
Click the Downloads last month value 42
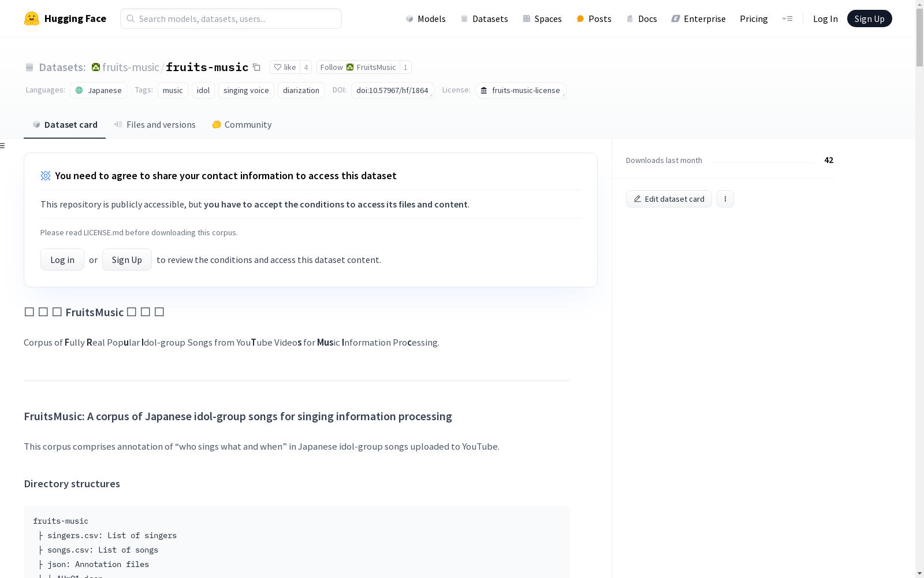pos(829,160)
